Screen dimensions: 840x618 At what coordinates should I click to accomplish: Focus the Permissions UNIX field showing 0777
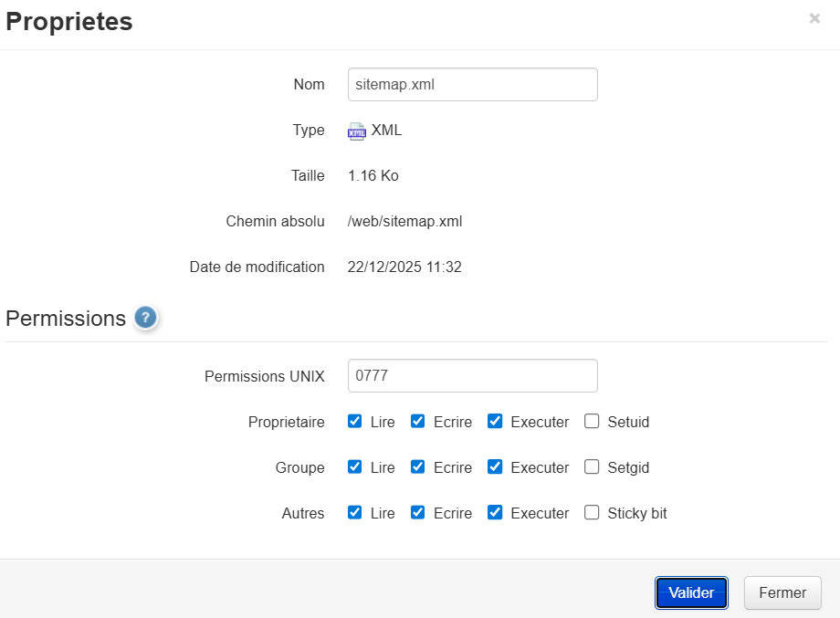pyautogui.click(x=472, y=375)
